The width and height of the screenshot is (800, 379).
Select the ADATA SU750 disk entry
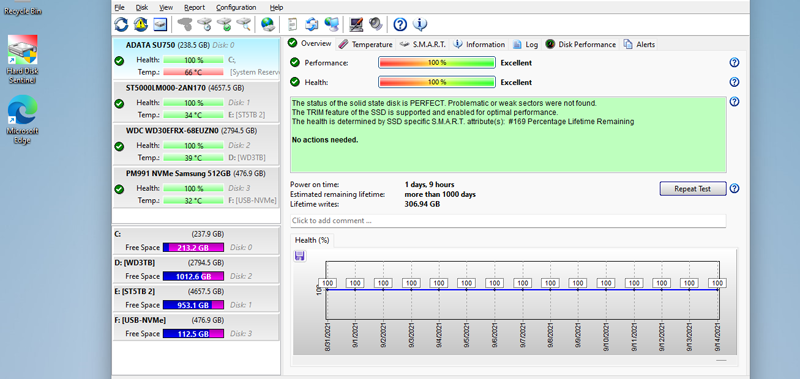[x=196, y=59]
